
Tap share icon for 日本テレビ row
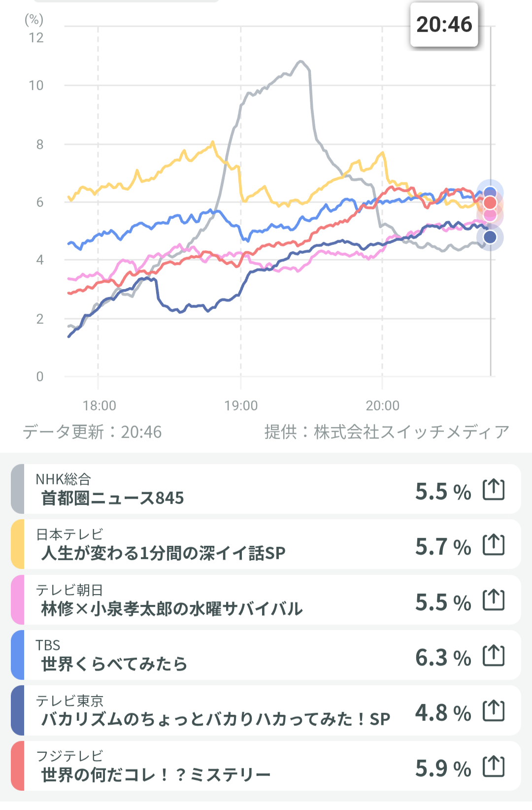pyautogui.click(x=494, y=544)
